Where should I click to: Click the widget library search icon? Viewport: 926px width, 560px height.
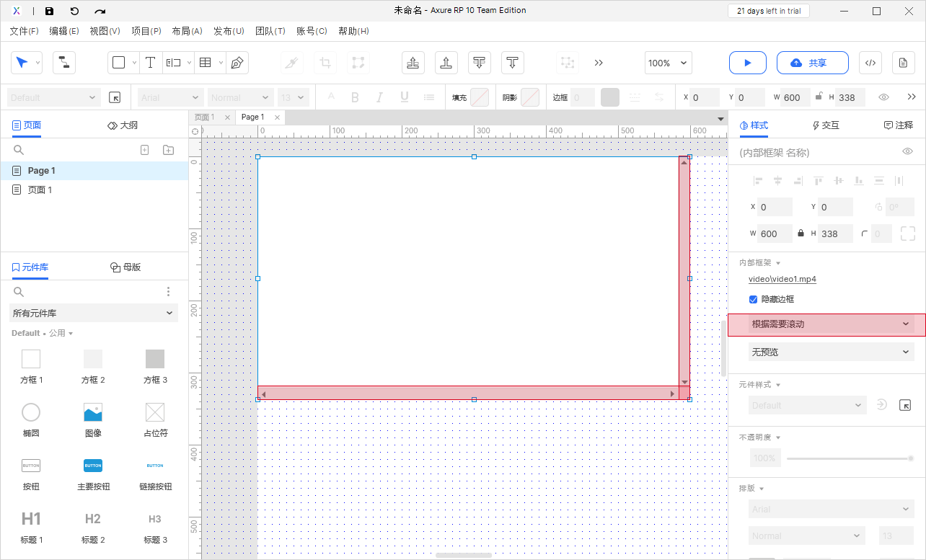(x=19, y=292)
